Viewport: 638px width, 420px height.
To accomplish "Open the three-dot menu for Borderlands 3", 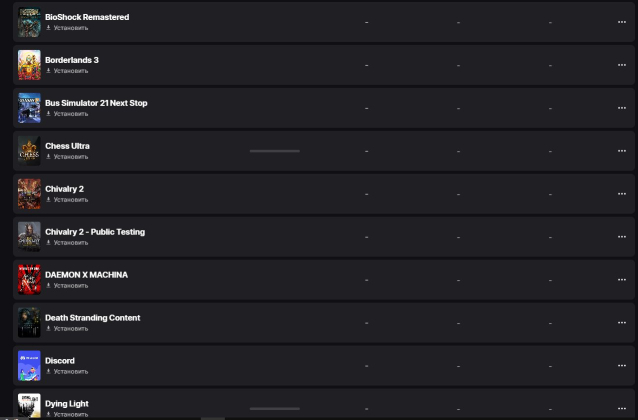I will (621, 65).
